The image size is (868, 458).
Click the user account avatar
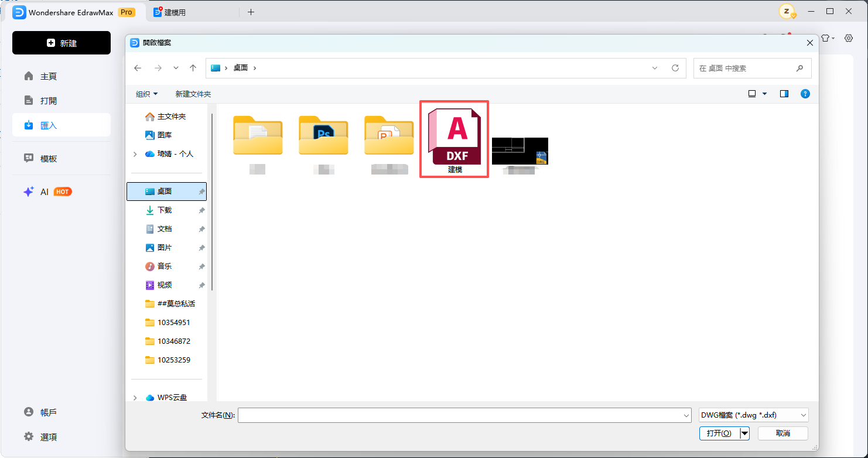click(787, 12)
